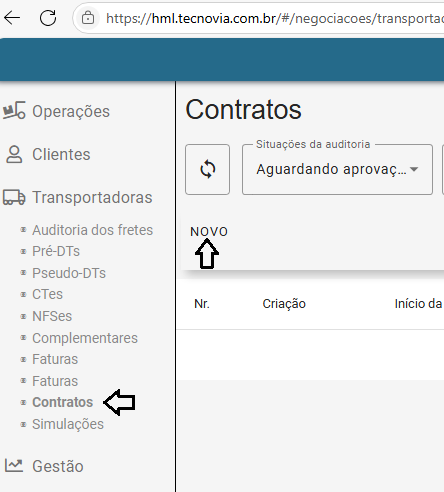This screenshot has height=492, width=444.
Task: Click the browser address bar URL
Action: [x=275, y=18]
